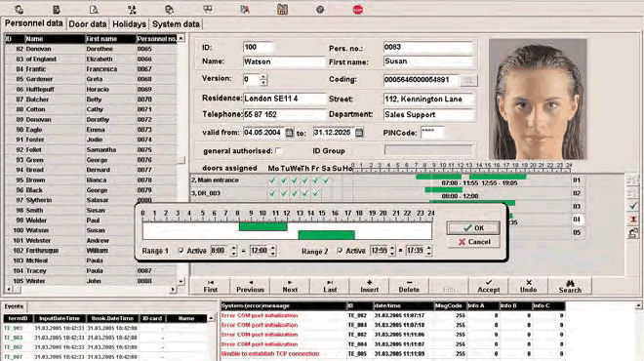Image resolution: width=644 pixels, height=361 pixels.
Task: Click the first toolbar icon at far left
Action: pos(19,10)
